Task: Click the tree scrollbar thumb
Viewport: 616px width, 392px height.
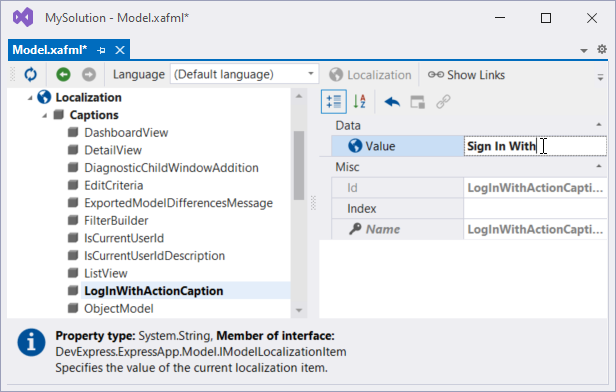Action: click(x=299, y=165)
